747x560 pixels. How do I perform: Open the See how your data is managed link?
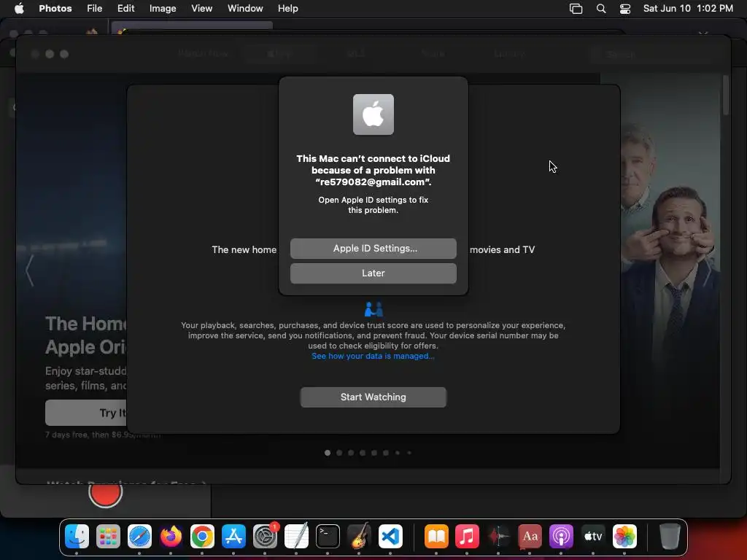(373, 356)
